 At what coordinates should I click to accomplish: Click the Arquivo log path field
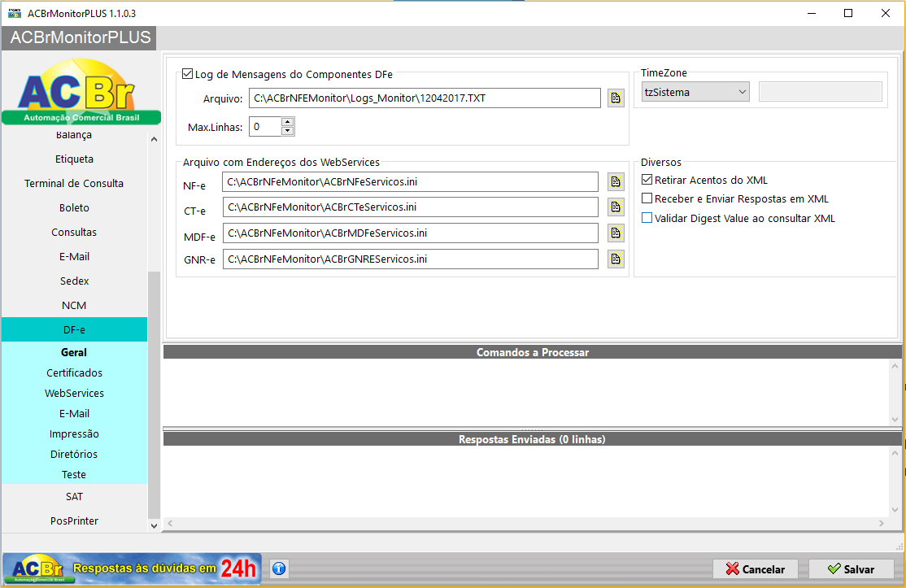point(425,98)
